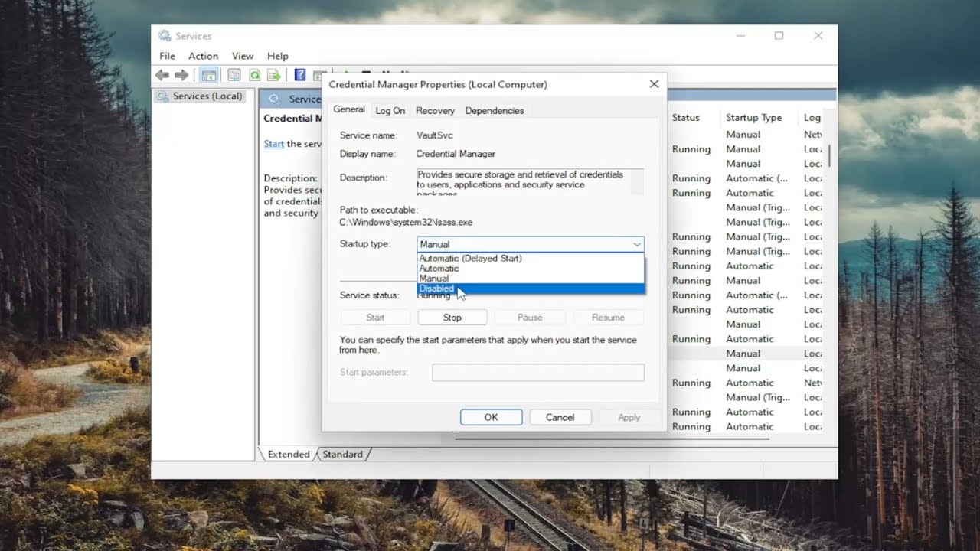Choose Automatic (Delayed Start) startup option
Image resolution: width=980 pixels, height=551 pixels.
click(x=531, y=259)
